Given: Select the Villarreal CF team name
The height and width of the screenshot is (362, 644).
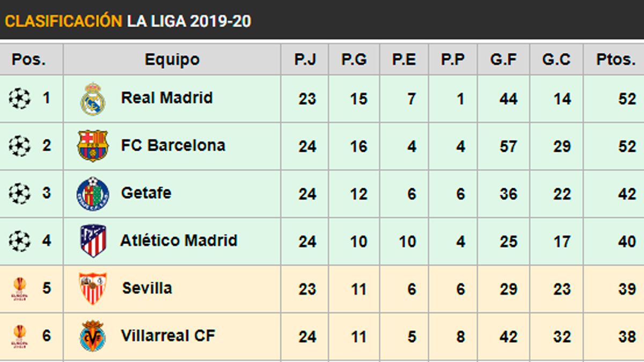Looking at the screenshot, I should tap(168, 336).
